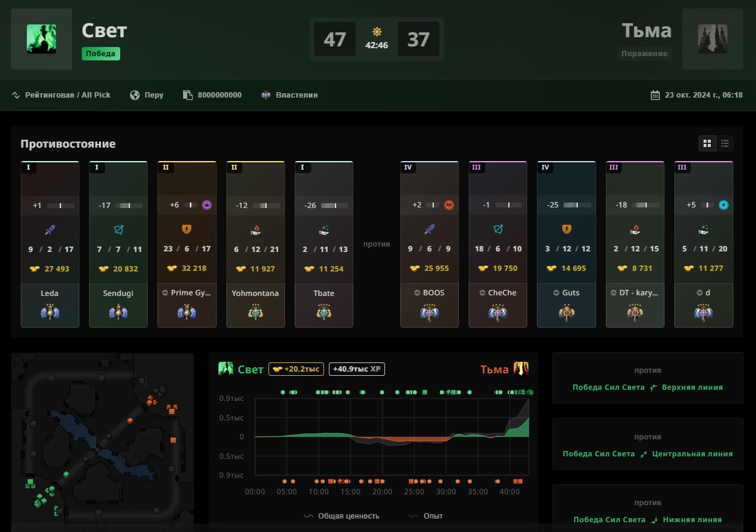Viewport: 756px width, 532px height.
Task: Open the Нижняя линия lane result card
Action: tap(647, 510)
